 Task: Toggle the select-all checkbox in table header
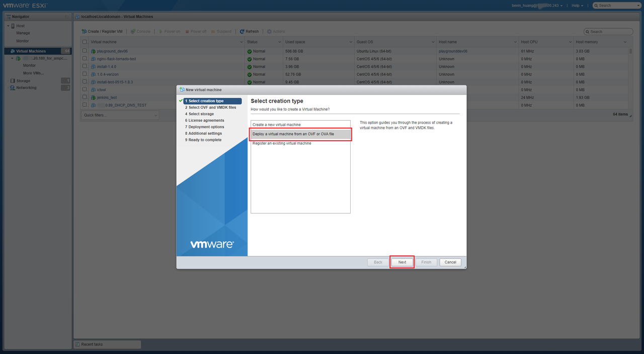coord(85,42)
